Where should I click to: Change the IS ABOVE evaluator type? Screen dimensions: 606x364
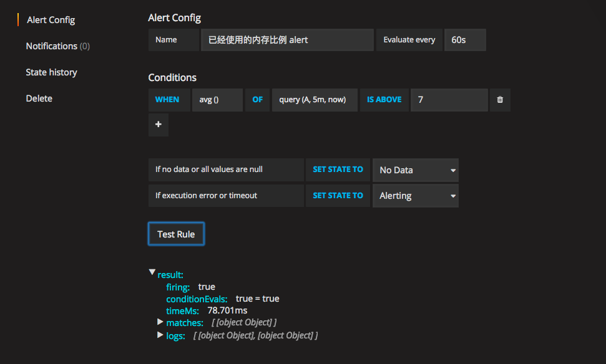pyautogui.click(x=384, y=100)
